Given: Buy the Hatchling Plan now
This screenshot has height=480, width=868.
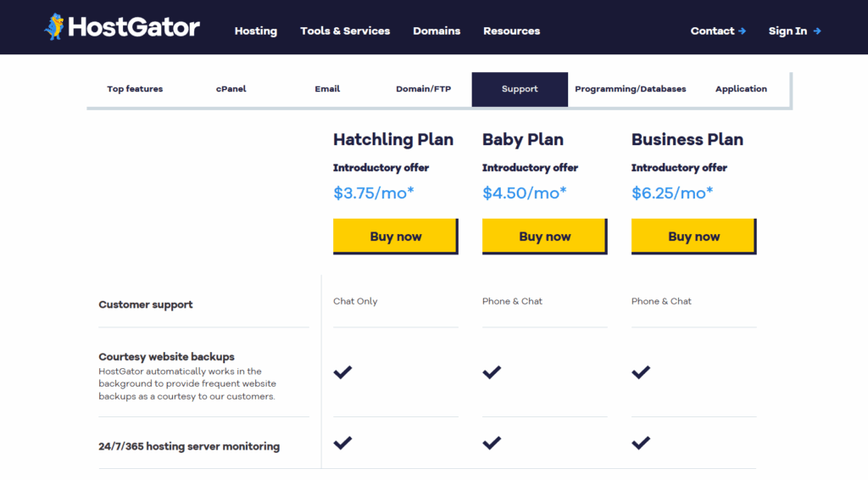Looking at the screenshot, I should tap(395, 237).
